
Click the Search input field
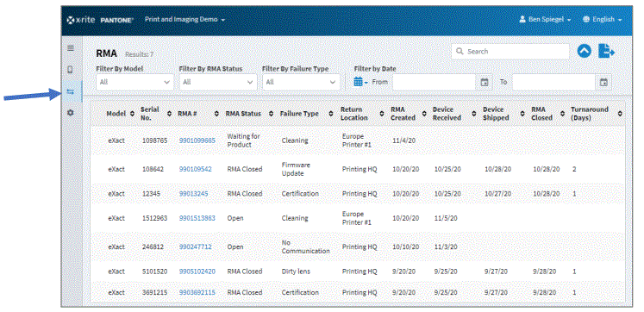pos(510,52)
